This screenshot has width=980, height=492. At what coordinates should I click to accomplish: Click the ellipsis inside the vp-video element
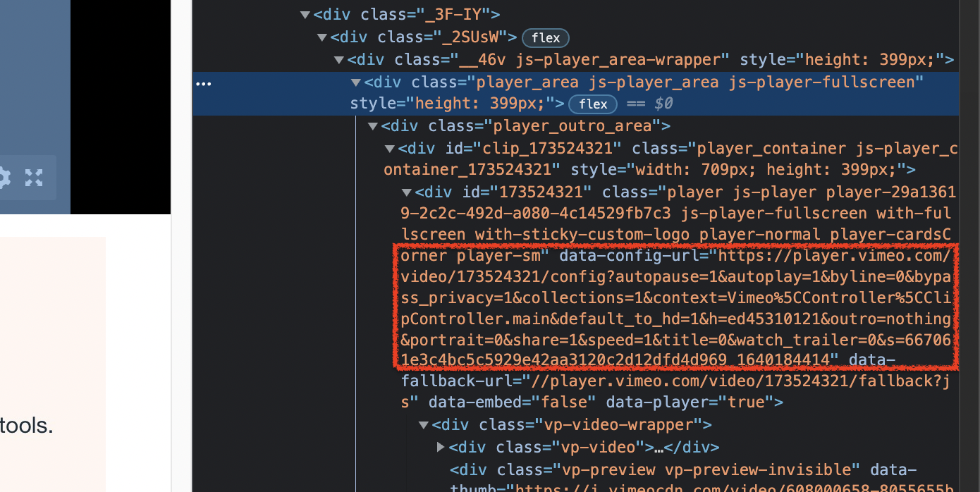(659, 448)
